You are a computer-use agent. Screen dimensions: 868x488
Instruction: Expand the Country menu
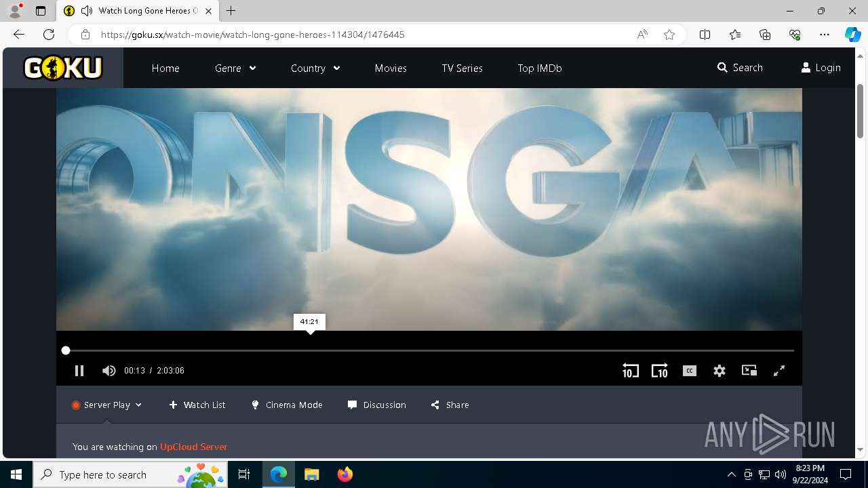315,68
